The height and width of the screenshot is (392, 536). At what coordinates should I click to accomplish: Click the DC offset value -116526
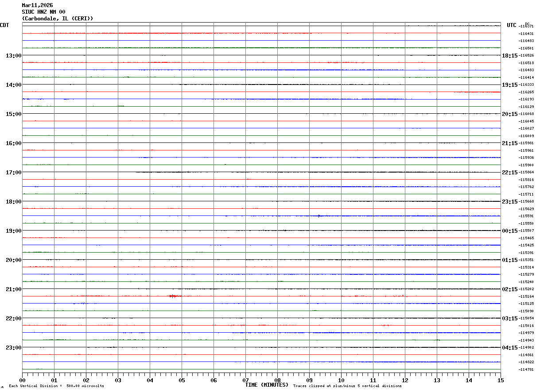[526, 55]
